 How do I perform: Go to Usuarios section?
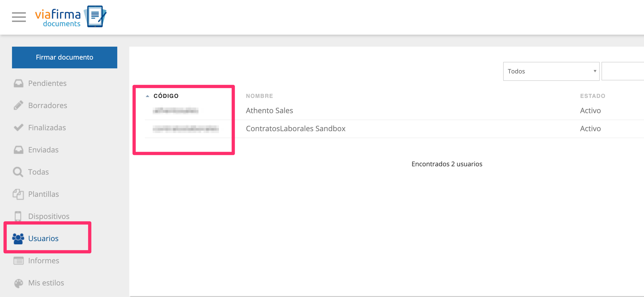[x=43, y=238]
